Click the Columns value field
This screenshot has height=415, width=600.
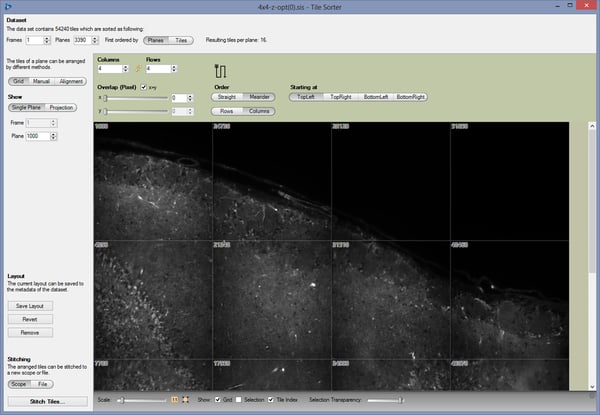pyautogui.click(x=110, y=68)
